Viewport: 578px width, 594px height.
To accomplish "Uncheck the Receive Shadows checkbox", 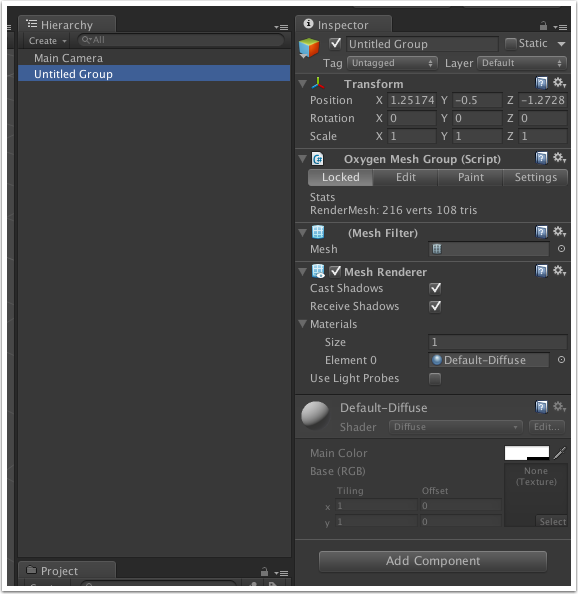I will tap(435, 306).
